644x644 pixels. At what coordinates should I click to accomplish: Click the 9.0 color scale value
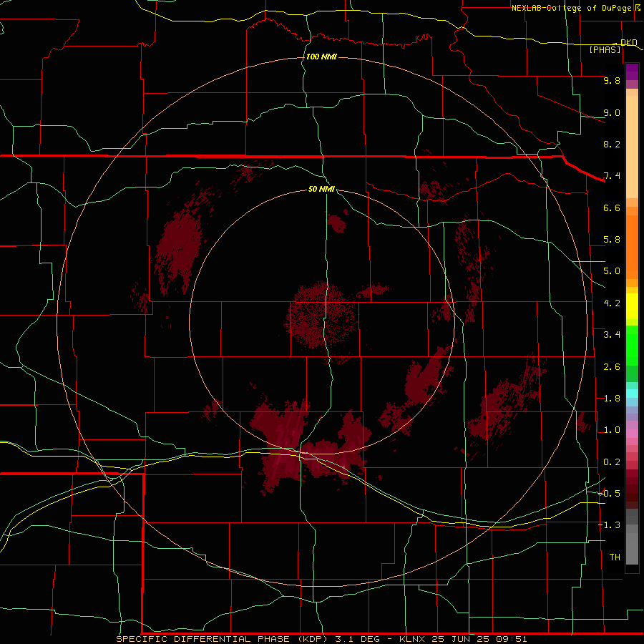tap(612, 112)
